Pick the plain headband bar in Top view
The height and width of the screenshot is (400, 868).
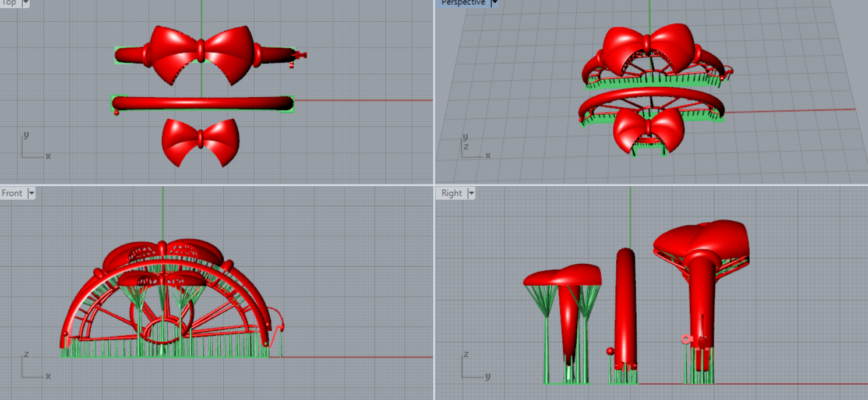click(203, 104)
